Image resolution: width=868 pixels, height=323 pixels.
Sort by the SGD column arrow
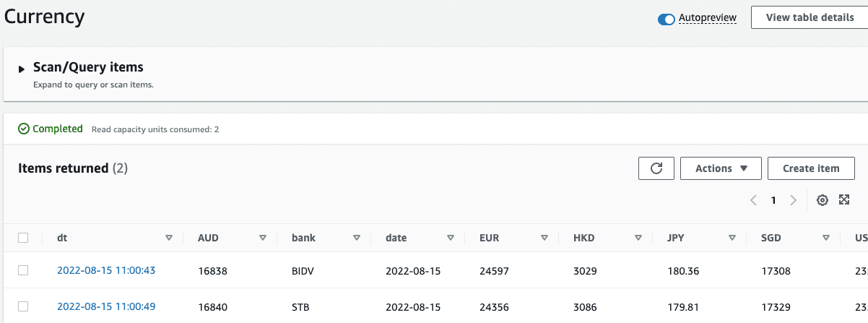[x=826, y=238]
